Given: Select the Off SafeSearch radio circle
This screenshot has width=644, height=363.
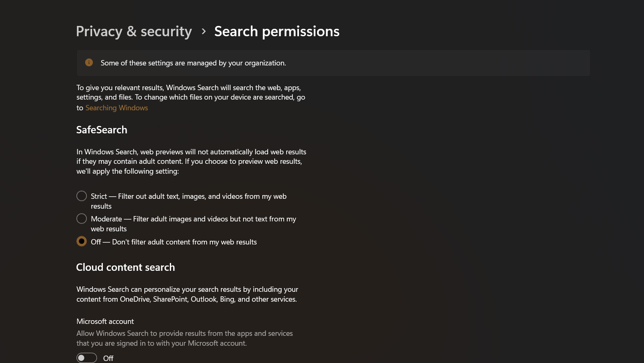Looking at the screenshot, I should click(x=81, y=242).
